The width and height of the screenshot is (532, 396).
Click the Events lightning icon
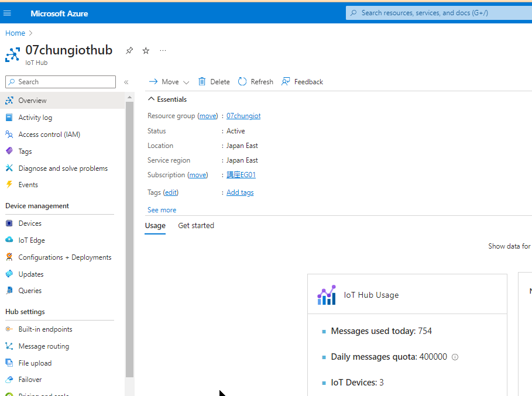point(9,184)
